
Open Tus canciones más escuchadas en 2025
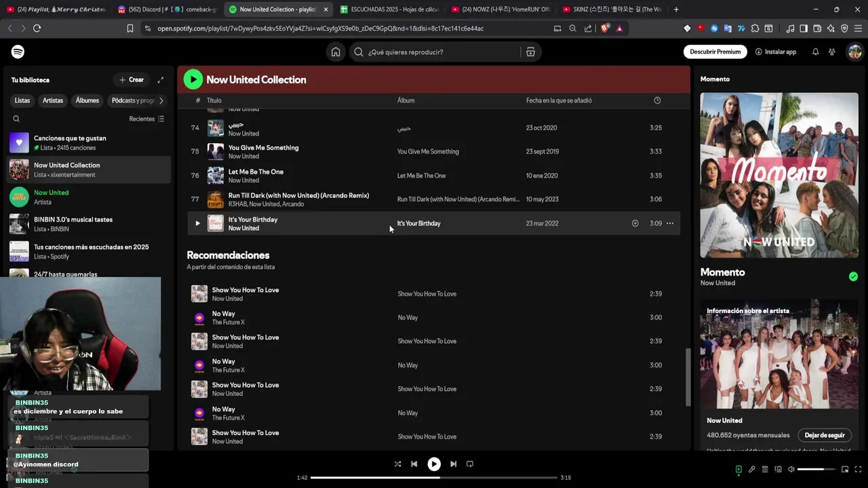click(x=89, y=251)
